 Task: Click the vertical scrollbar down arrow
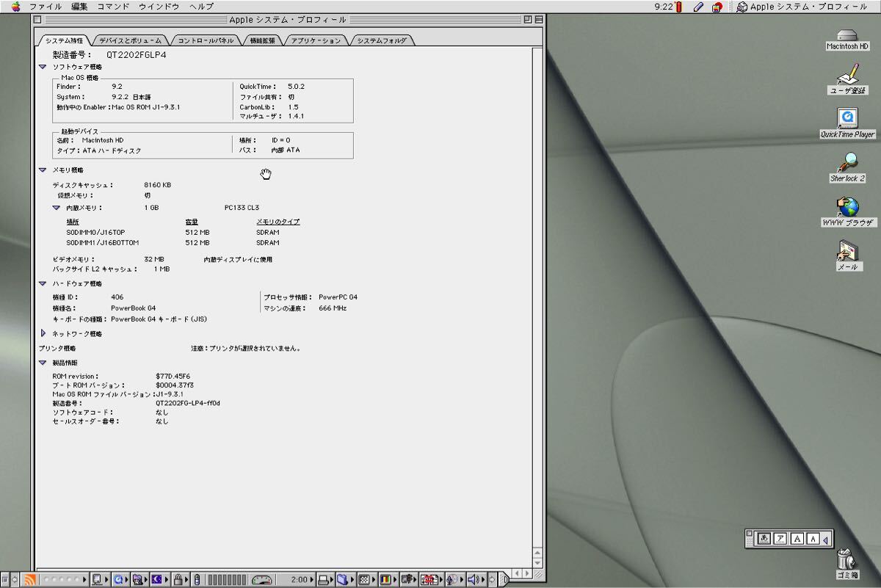537,562
